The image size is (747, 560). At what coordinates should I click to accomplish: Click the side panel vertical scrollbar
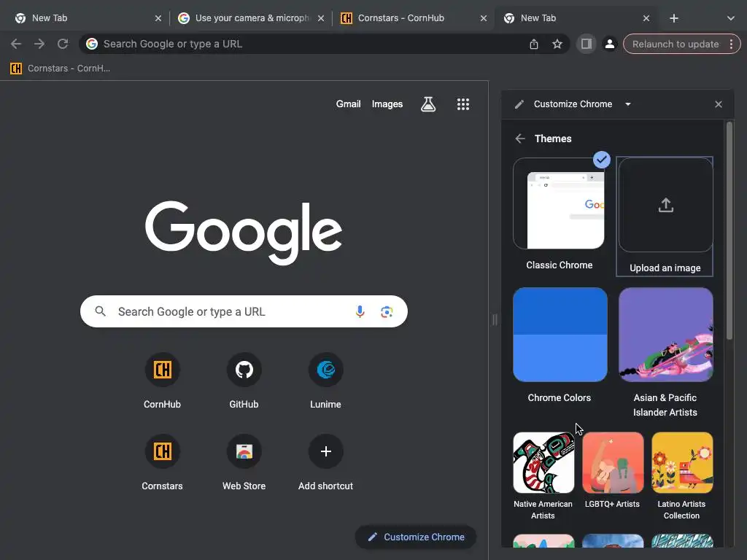point(729,231)
